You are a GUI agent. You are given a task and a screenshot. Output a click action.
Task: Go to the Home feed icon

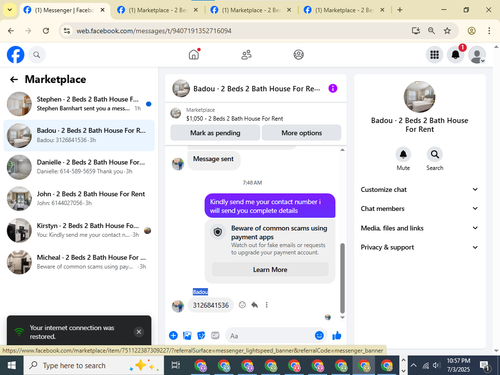pyautogui.click(x=194, y=54)
